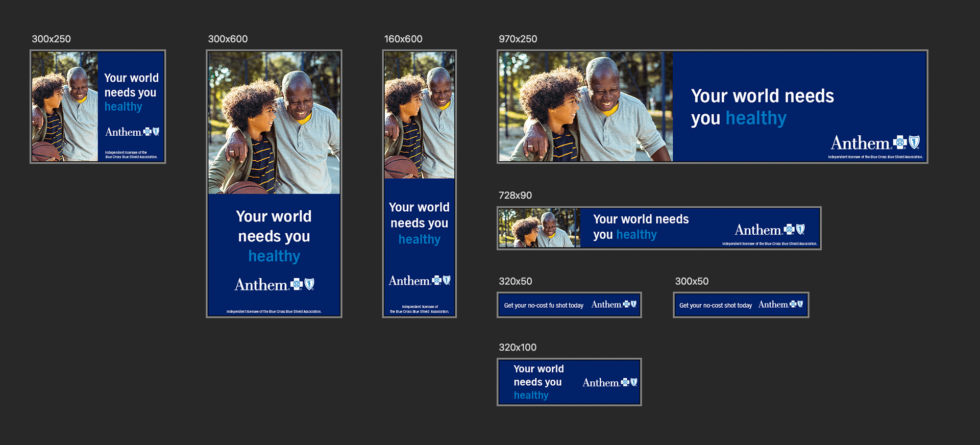Click the licensee disclaimer in the 160x600 banner
Viewport: 980px width, 445px height.
[420, 309]
